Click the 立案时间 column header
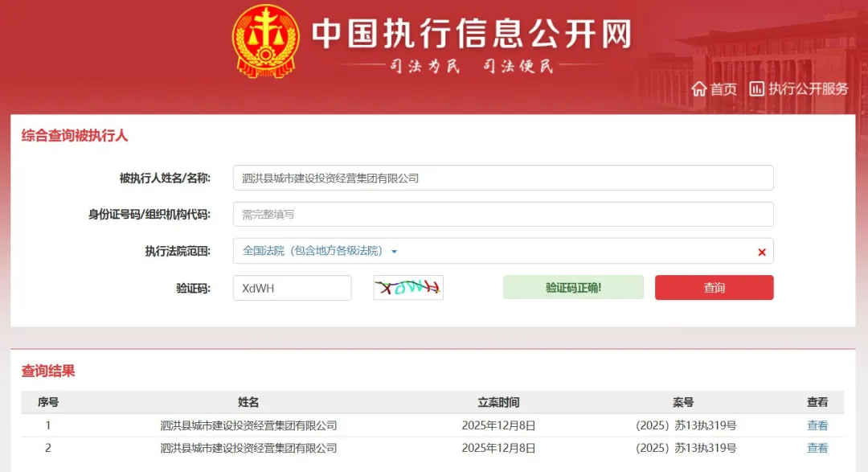The image size is (868, 472). tap(499, 402)
